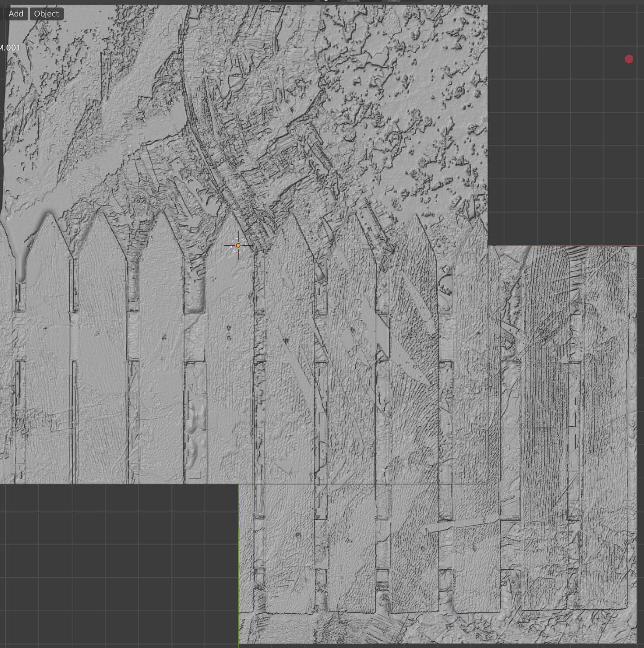Open the proportional editing falloff dropdown
644x648 pixels.
click(412, 1)
